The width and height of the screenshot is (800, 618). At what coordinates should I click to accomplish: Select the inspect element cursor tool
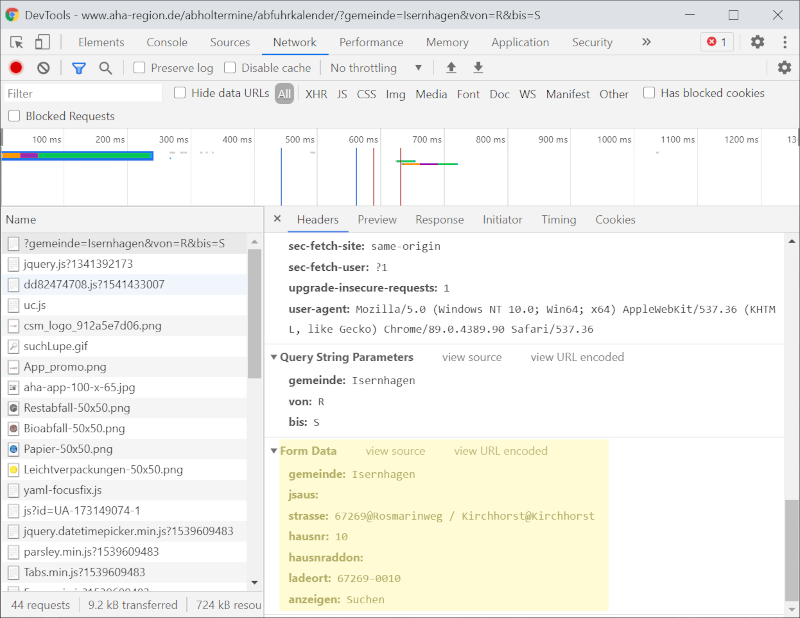(15, 42)
